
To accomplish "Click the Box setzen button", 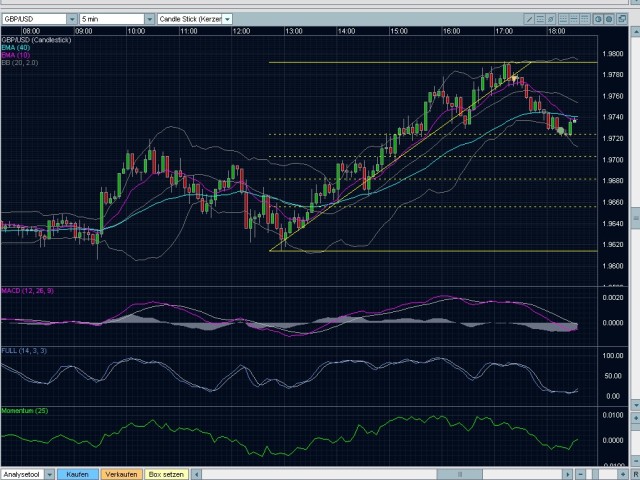I will coord(167,474).
